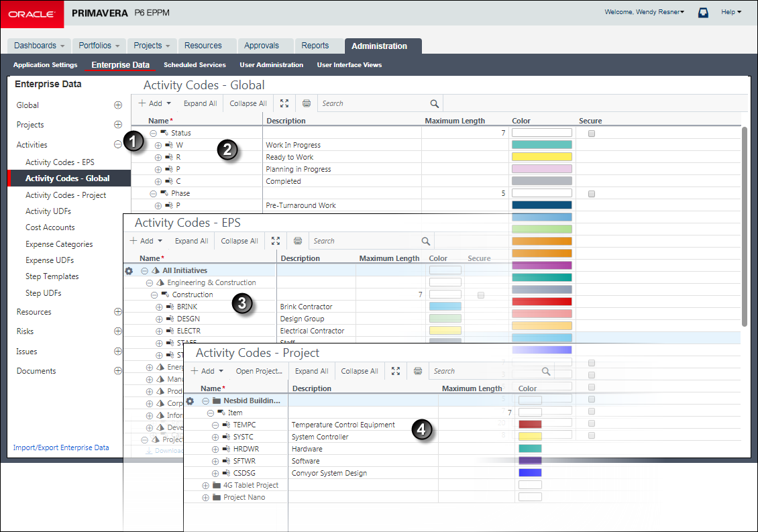Open the gear menu on All Initiatives row
Image resolution: width=758 pixels, height=532 pixels.
[x=129, y=271]
